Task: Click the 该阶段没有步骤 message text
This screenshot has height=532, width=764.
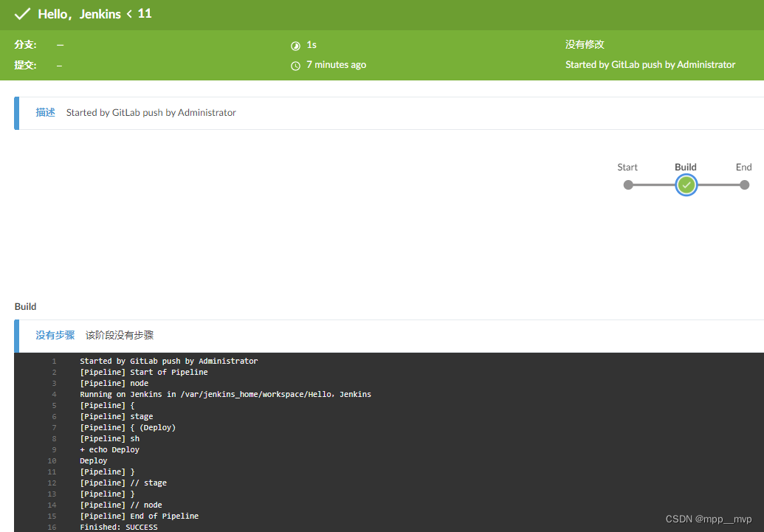Action: point(120,335)
